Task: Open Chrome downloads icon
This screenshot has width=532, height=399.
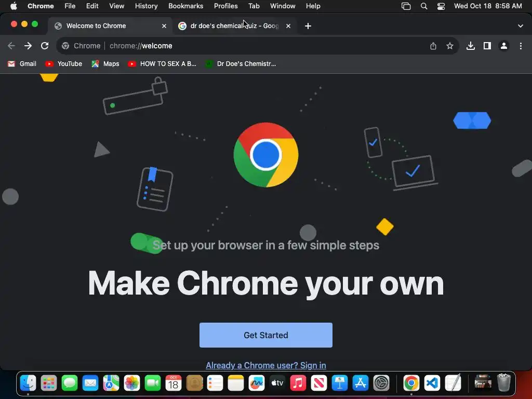Action: pyautogui.click(x=471, y=46)
